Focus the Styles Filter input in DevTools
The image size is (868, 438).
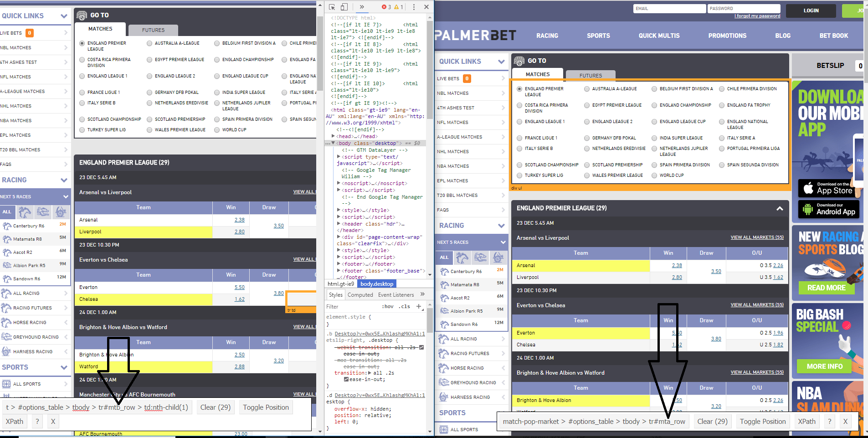pyautogui.click(x=351, y=307)
